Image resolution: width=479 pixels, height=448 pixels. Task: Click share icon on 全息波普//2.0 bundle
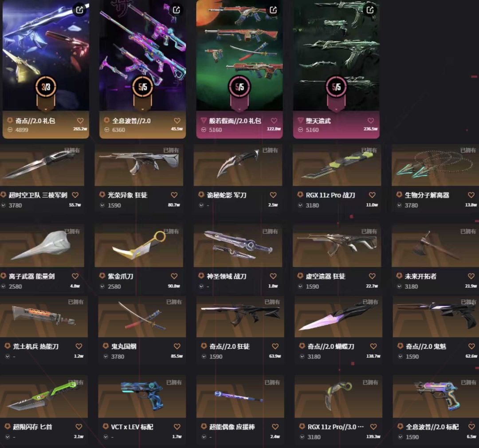(x=176, y=10)
